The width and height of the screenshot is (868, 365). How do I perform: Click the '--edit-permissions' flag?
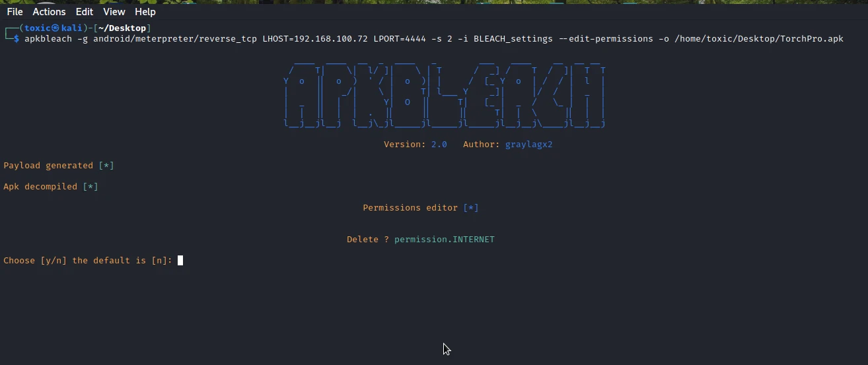pyautogui.click(x=606, y=39)
